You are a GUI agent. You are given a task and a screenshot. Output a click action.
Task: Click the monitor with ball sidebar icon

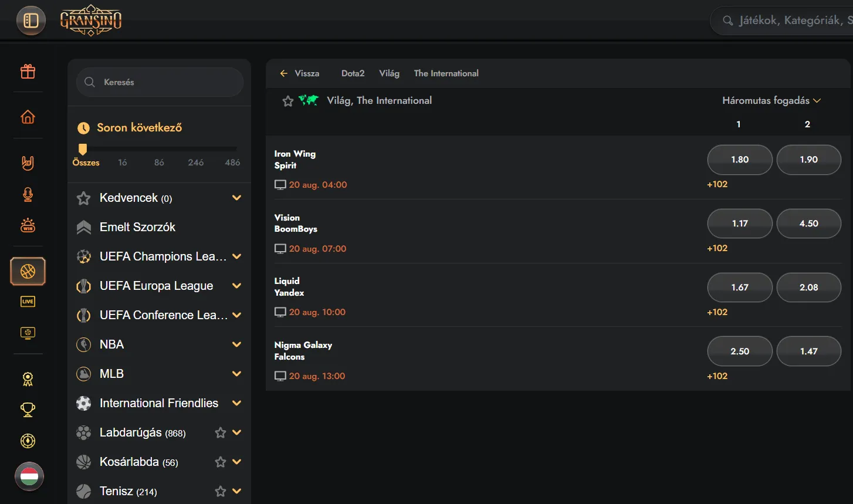pyautogui.click(x=28, y=333)
